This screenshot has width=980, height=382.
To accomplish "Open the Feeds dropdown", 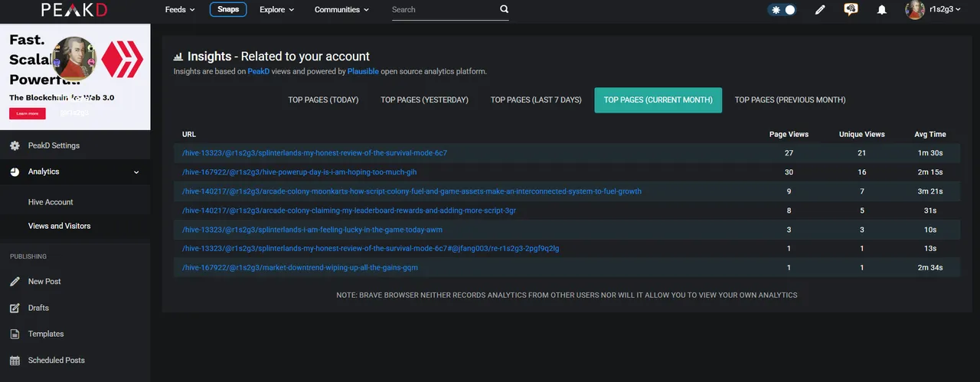I will 180,10.
